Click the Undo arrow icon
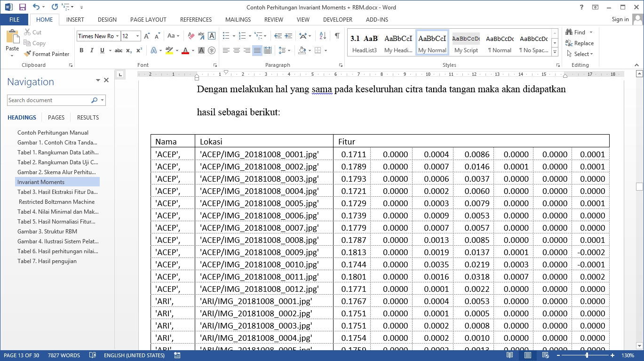The width and height of the screenshot is (644, 361). 37,7
